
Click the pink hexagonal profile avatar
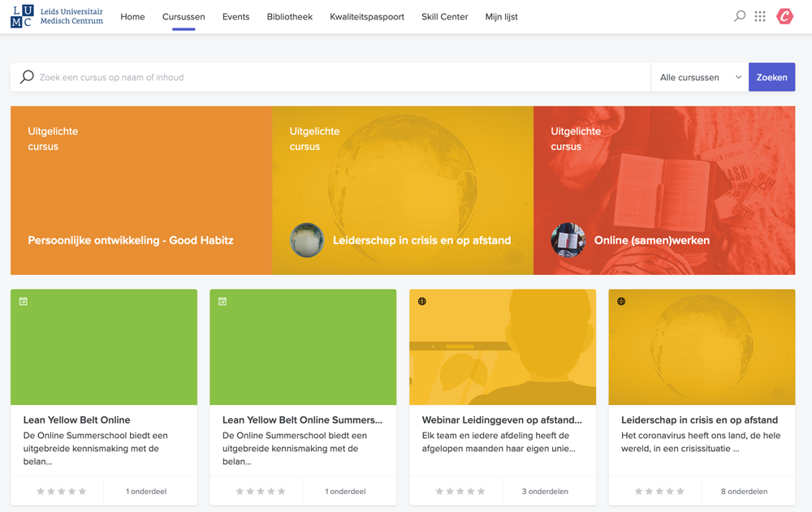pyautogui.click(x=784, y=15)
